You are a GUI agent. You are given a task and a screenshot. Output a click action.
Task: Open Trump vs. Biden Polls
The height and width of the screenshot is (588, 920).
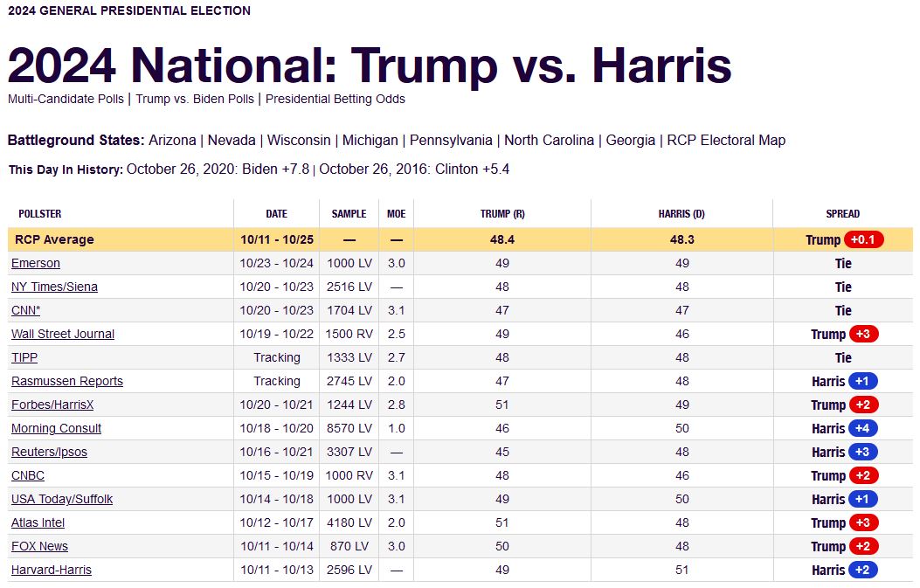point(195,99)
